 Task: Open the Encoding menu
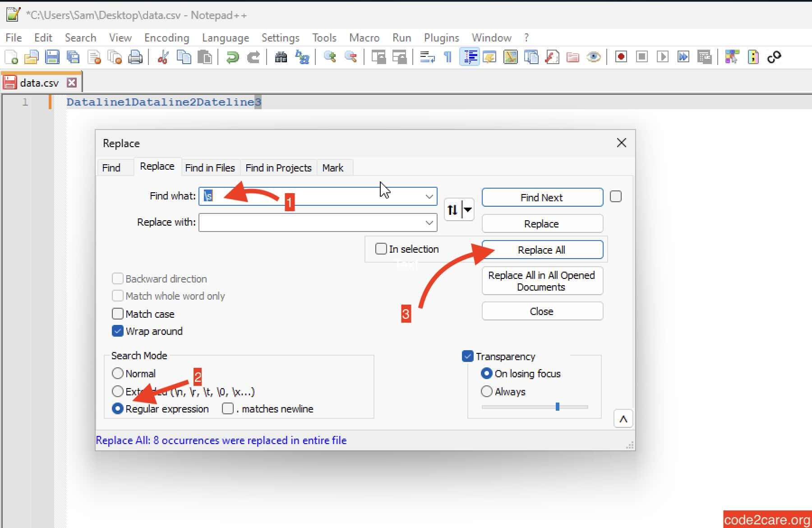[166, 37]
